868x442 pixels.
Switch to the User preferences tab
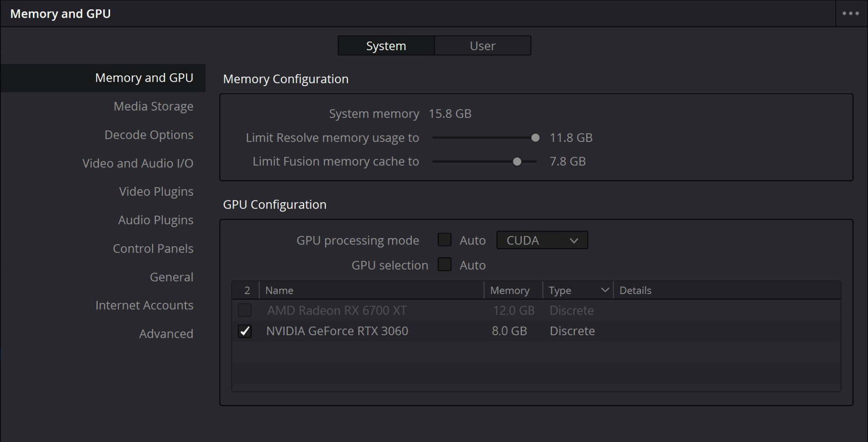(x=482, y=45)
